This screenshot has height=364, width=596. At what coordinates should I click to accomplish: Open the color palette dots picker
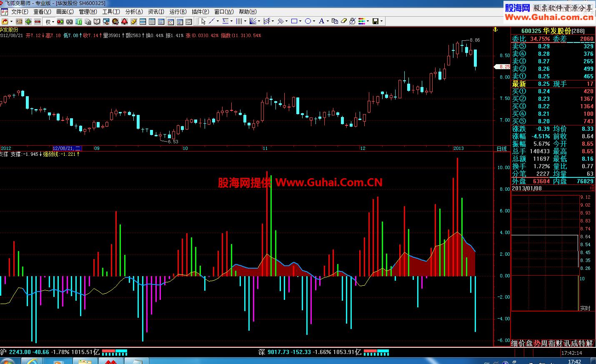361,21
